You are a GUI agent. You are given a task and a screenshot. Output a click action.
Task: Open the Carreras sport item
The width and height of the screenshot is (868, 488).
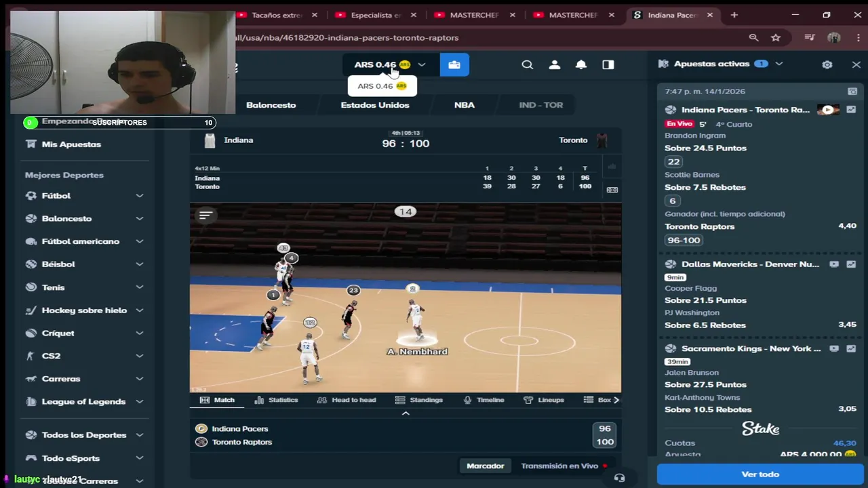point(61,379)
